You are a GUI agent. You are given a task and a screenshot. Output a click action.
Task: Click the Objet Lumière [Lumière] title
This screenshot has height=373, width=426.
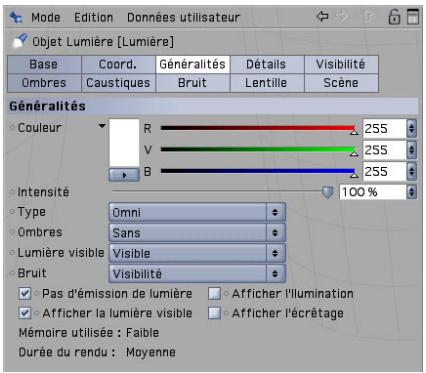103,42
